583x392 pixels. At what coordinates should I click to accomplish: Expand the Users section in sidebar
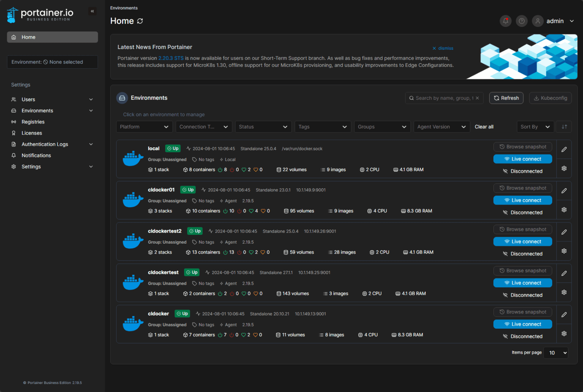(x=52, y=99)
